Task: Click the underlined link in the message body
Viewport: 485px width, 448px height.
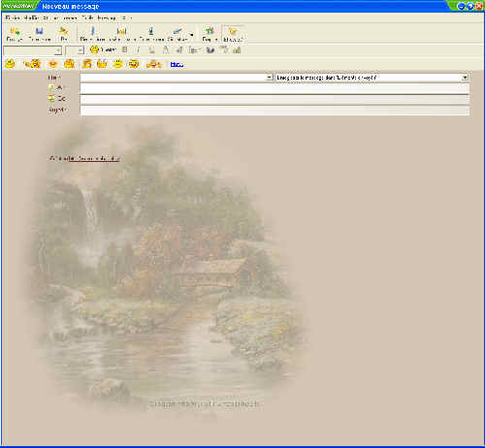Action: coord(94,159)
